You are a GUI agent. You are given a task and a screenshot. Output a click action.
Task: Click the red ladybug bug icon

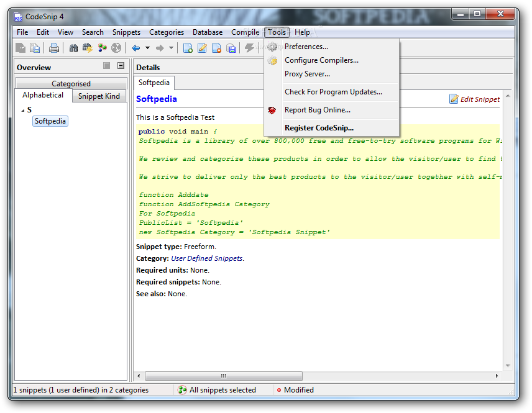272,110
